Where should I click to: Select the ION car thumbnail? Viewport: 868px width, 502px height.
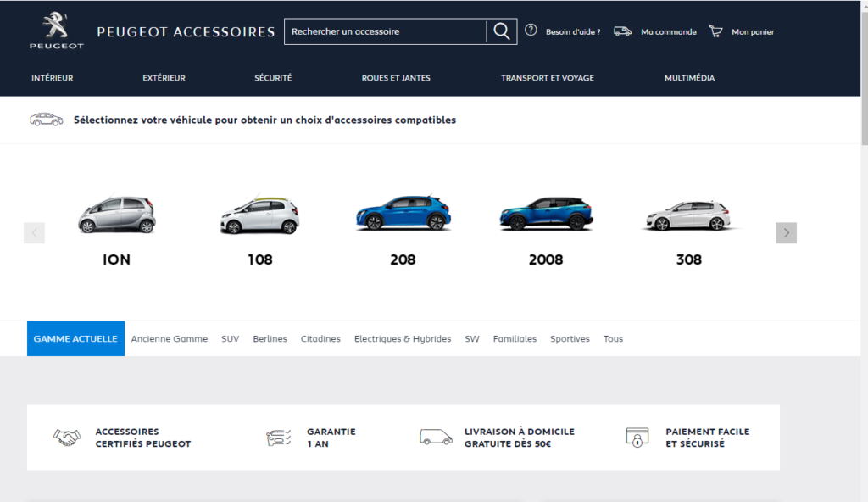click(117, 214)
